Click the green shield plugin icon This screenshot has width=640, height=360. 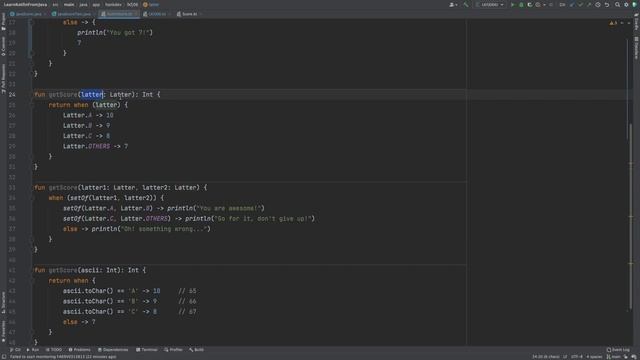click(635, 4)
